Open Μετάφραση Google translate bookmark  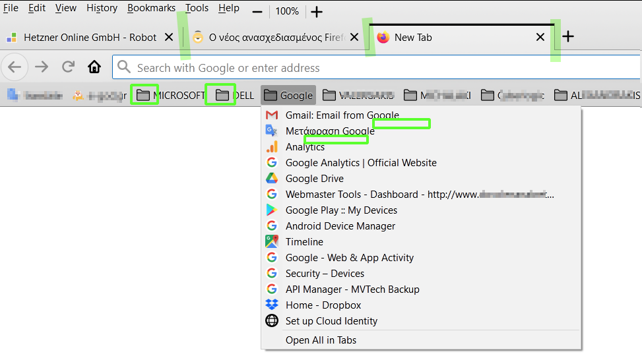click(422, 131)
